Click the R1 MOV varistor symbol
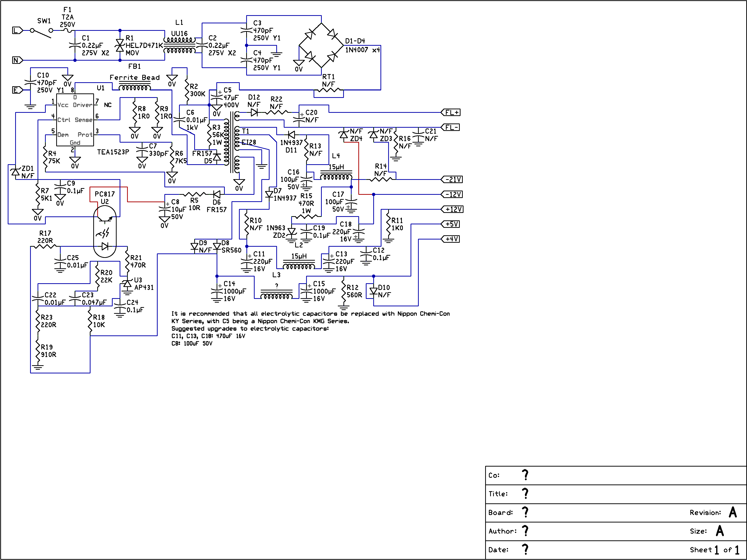The width and height of the screenshot is (747, 560). 120,45
